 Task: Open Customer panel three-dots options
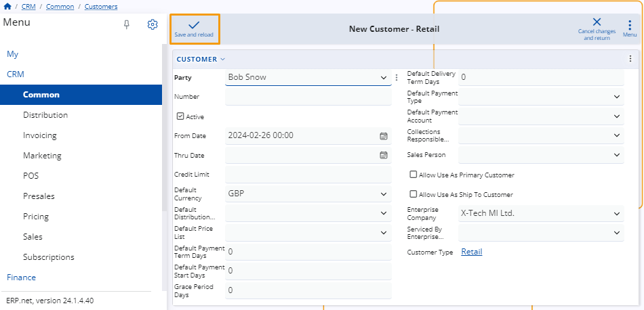coord(630,59)
